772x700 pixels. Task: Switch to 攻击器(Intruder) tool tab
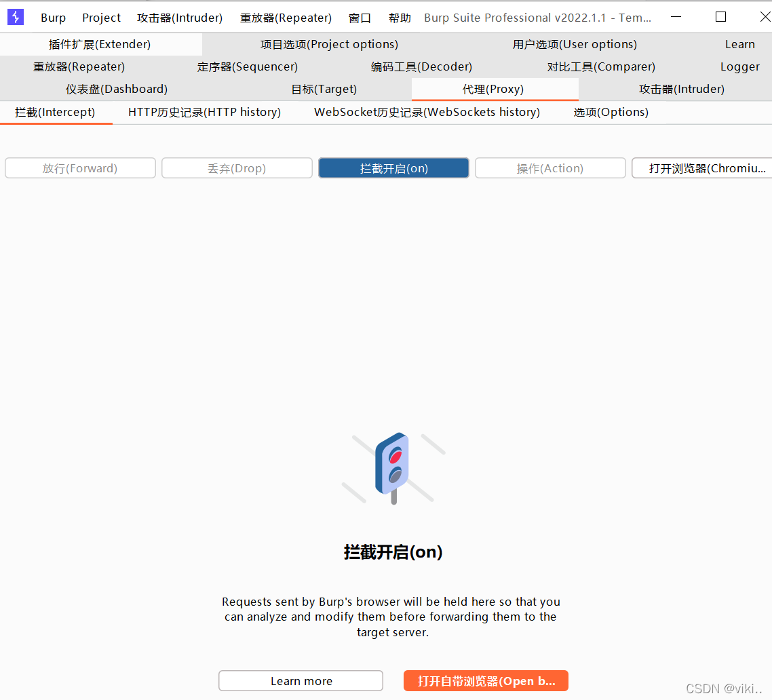[681, 89]
